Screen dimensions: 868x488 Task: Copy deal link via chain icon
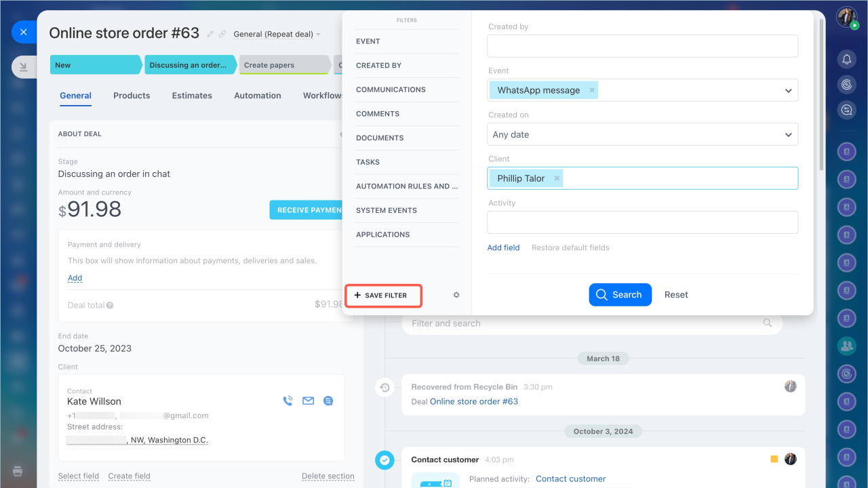[x=222, y=34]
